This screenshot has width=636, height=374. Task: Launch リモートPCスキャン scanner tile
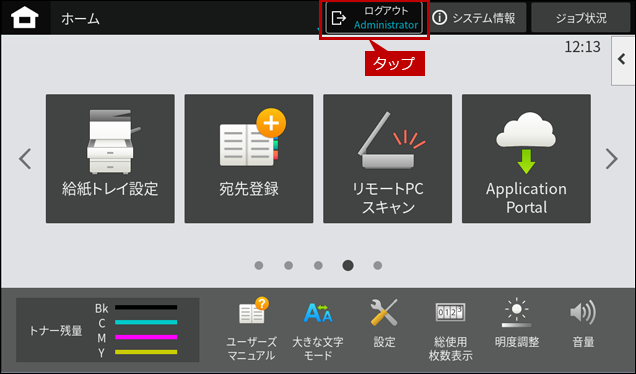point(387,159)
